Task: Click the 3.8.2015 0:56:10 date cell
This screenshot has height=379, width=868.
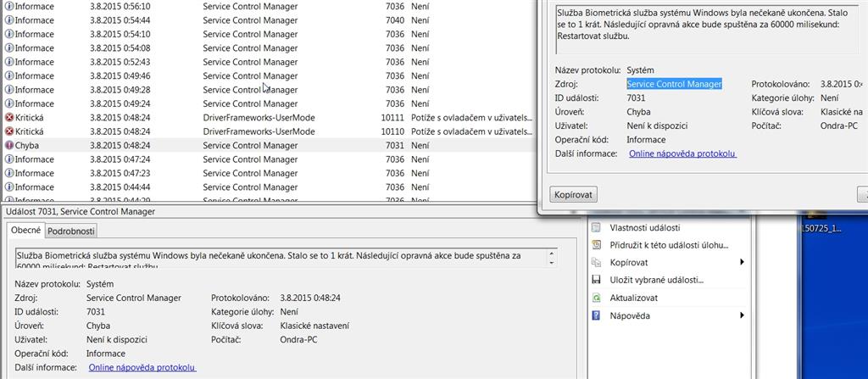Action: coord(120,7)
